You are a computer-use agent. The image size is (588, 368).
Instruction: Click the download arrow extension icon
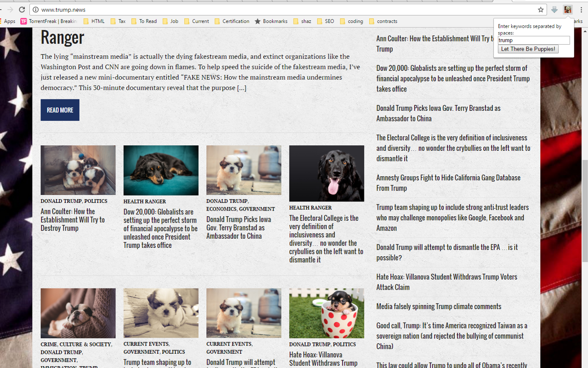[554, 10]
